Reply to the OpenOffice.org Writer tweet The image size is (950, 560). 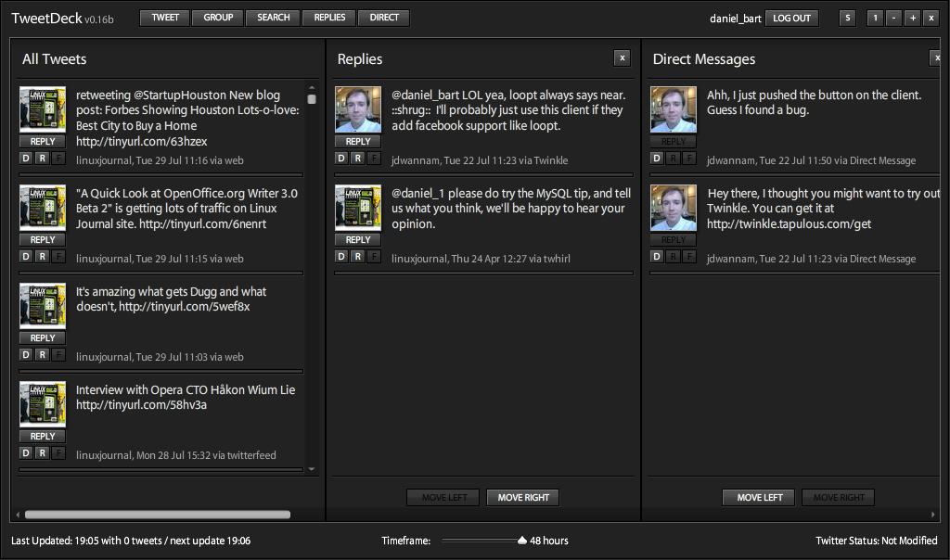point(43,240)
